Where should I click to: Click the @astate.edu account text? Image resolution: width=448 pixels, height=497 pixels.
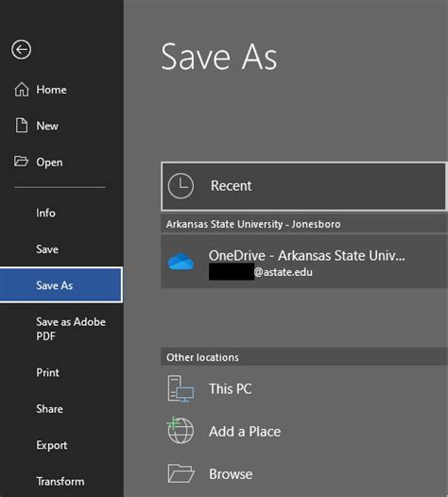[x=284, y=272]
